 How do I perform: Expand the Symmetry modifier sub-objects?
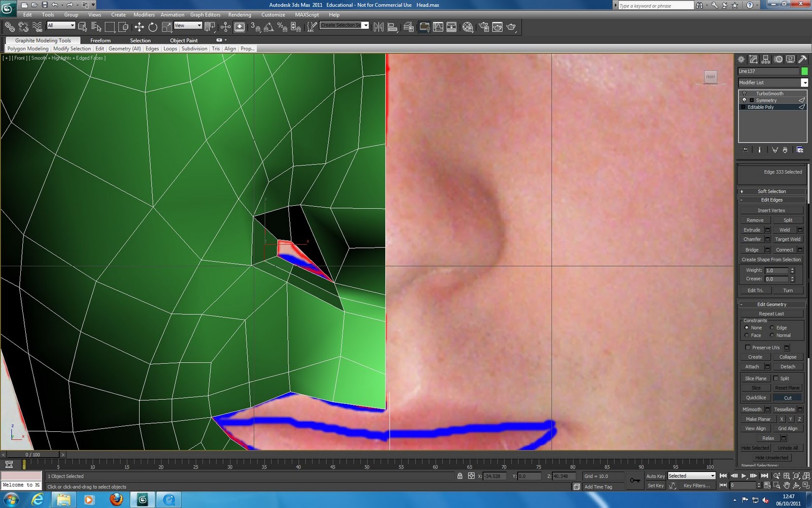752,100
